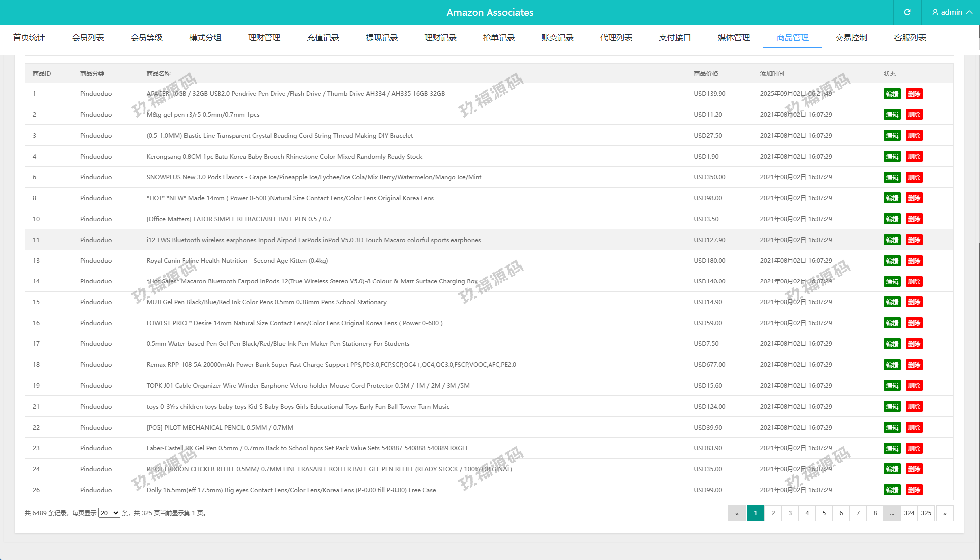Edit the SNOWPLUS New 3.0 Pods product
Image resolution: width=980 pixels, height=560 pixels.
(892, 177)
